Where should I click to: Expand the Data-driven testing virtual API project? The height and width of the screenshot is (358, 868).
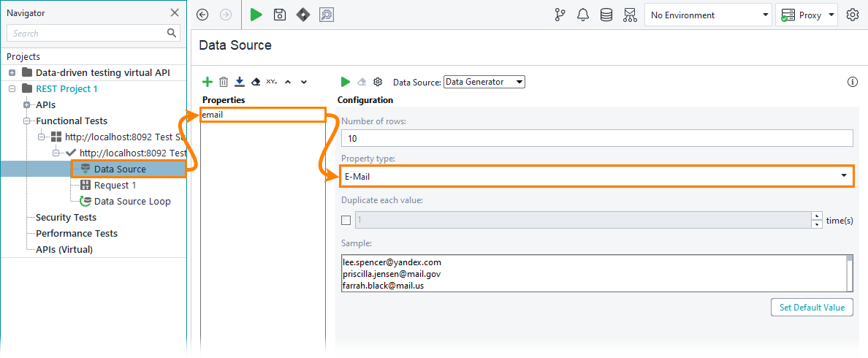pos(12,72)
